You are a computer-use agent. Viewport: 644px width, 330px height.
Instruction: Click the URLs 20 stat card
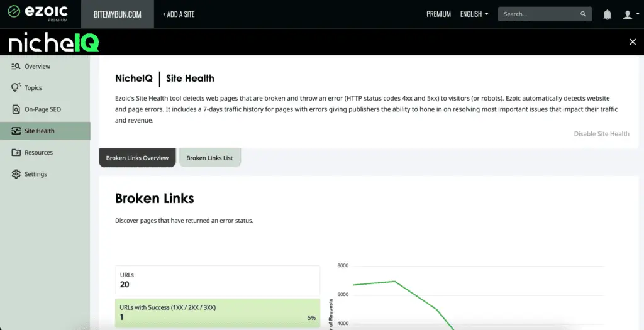point(217,280)
